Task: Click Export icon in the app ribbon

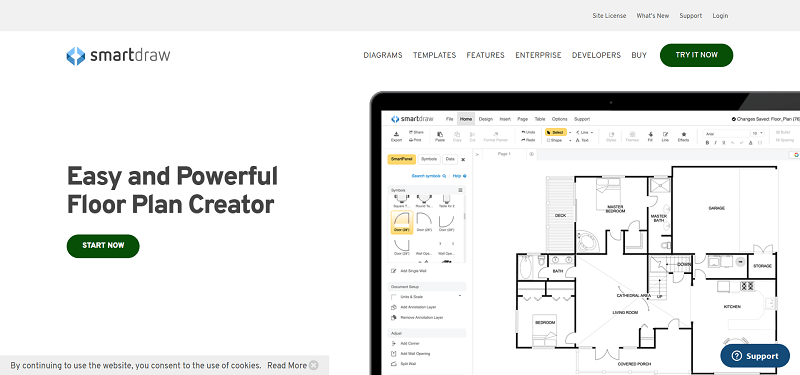Action: coord(396,137)
